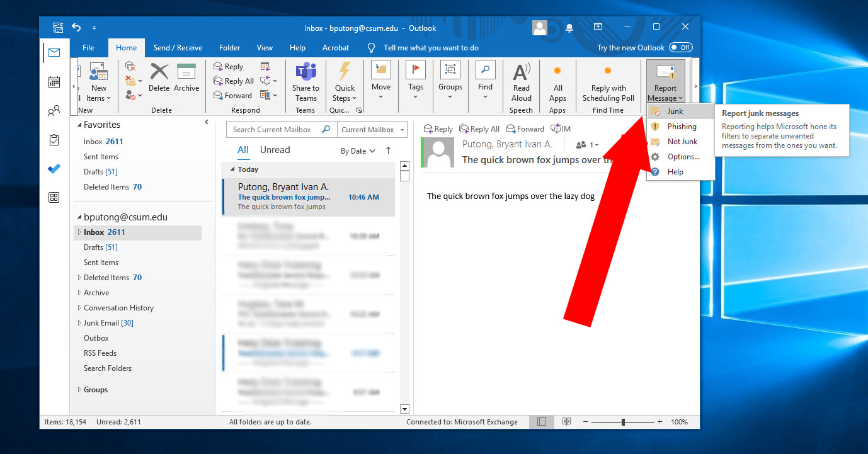The image size is (868, 454).
Task: Show the Unread messages filter
Action: click(x=275, y=150)
